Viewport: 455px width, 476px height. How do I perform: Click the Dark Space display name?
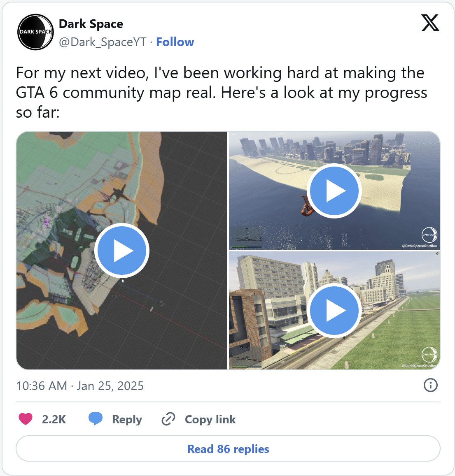(x=91, y=24)
